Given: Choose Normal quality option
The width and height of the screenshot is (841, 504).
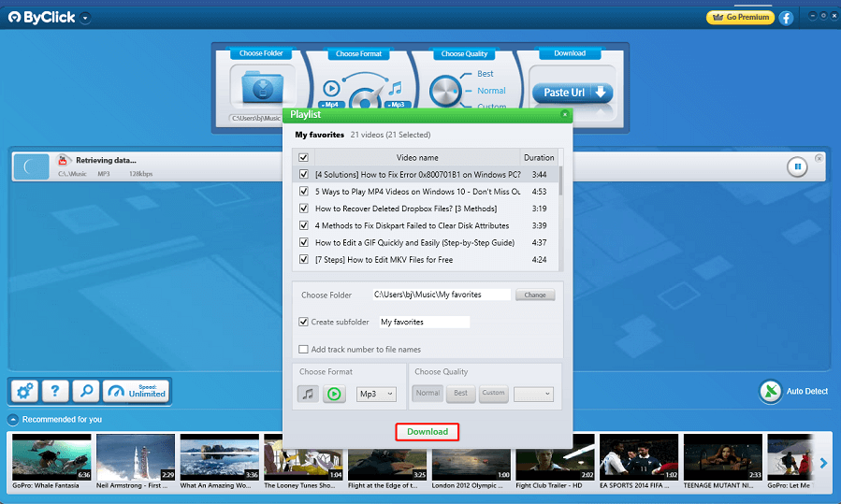Looking at the screenshot, I should point(491,91).
